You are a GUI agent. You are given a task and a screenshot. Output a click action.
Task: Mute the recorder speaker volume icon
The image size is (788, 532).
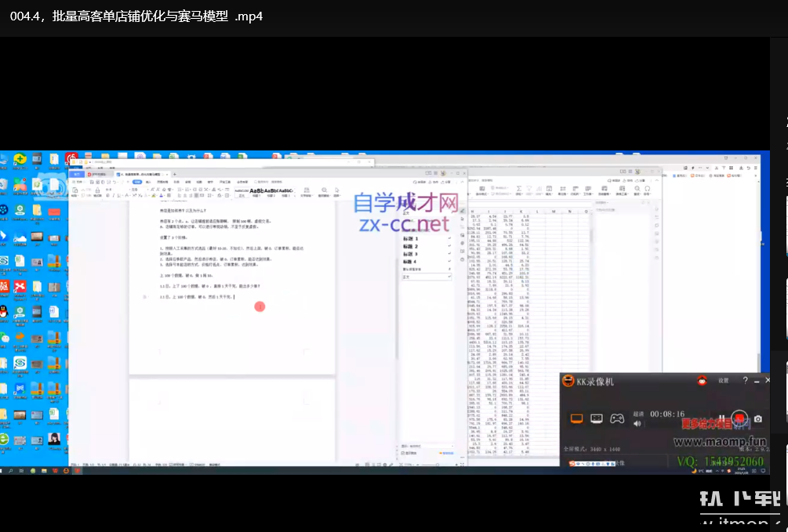coord(637,424)
